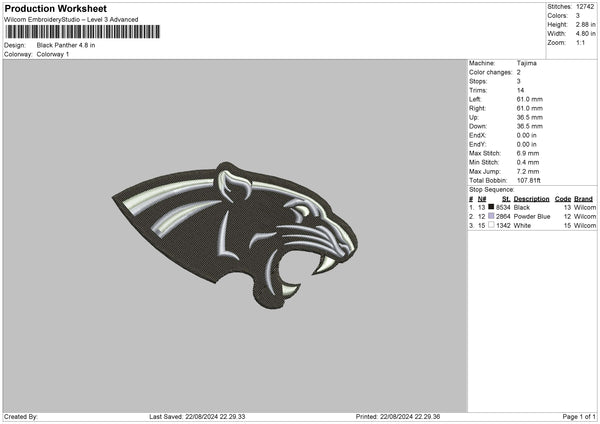Screen dimensions: 600x424
Task: Click the Created By label
Action: pyautogui.click(x=21, y=417)
